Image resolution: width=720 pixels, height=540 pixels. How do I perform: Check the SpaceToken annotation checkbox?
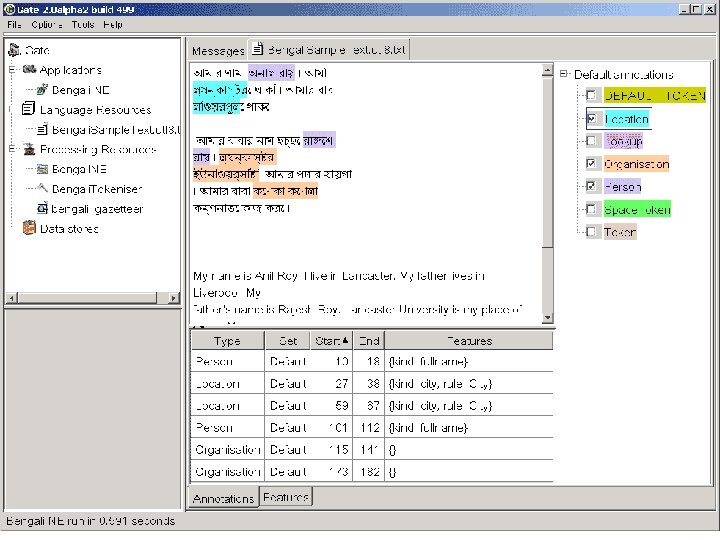592,209
